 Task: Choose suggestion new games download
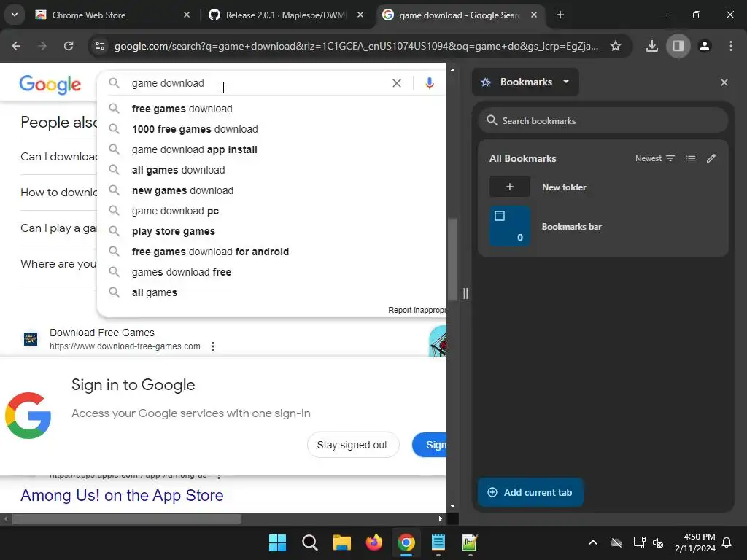click(x=271, y=190)
